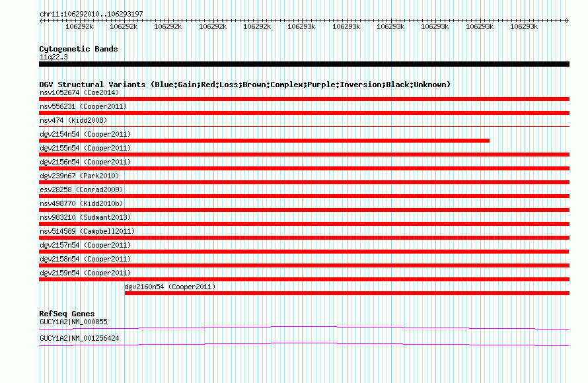
Task: Select the 11q22.3 band label
Action: 54,57
